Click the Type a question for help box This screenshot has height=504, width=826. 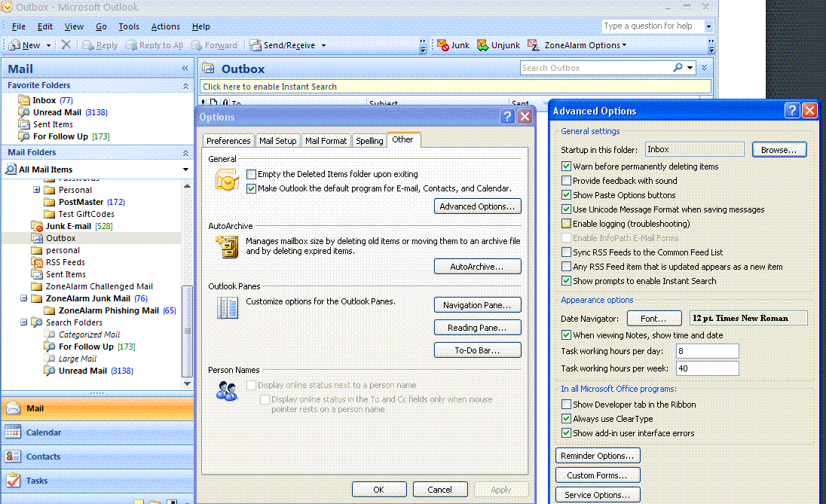click(x=652, y=26)
